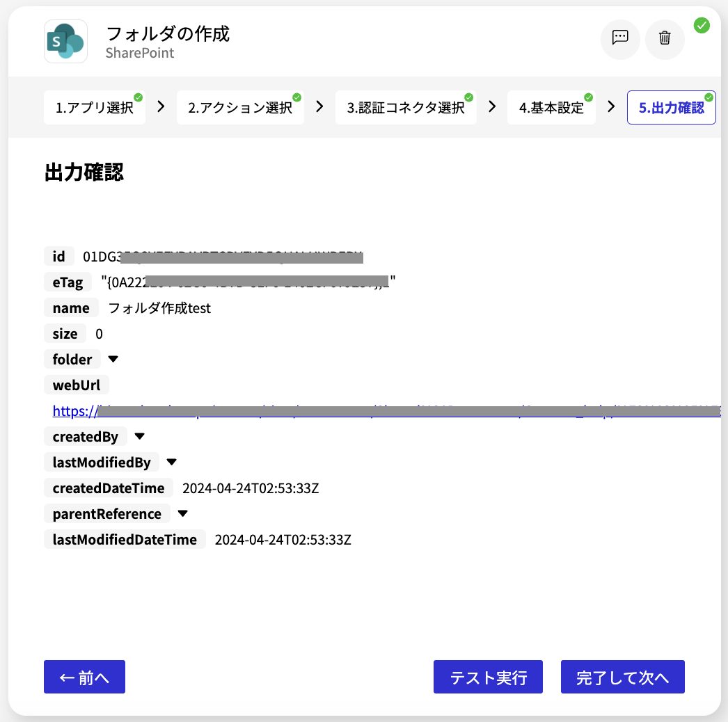
Task: Click the parentReference field label
Action: click(x=107, y=513)
